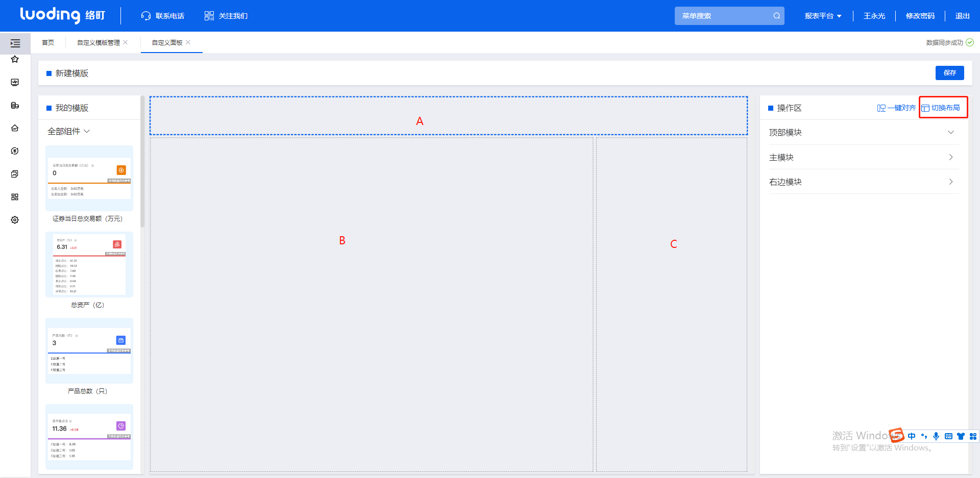980x478 pixels.
Task: Click the input method microphone icon
Action: pos(936,436)
